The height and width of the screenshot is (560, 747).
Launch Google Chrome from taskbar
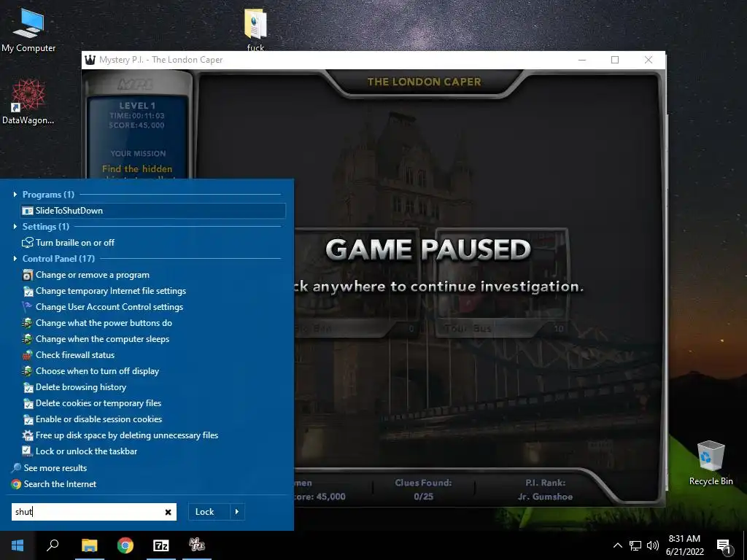pos(125,545)
